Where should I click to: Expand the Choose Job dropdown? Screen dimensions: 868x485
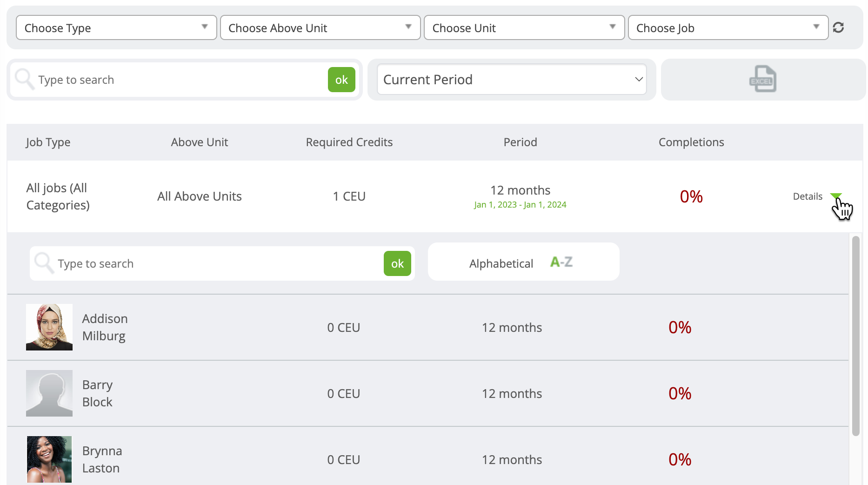pos(728,27)
